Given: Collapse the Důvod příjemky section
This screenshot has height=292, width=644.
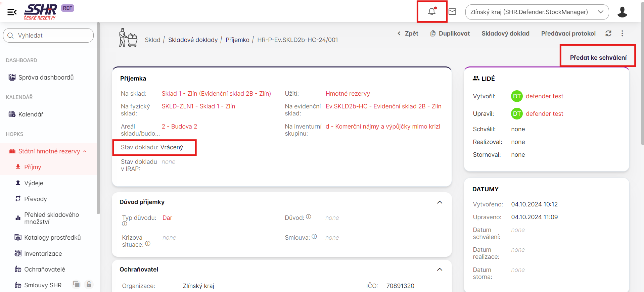Looking at the screenshot, I should tap(440, 202).
